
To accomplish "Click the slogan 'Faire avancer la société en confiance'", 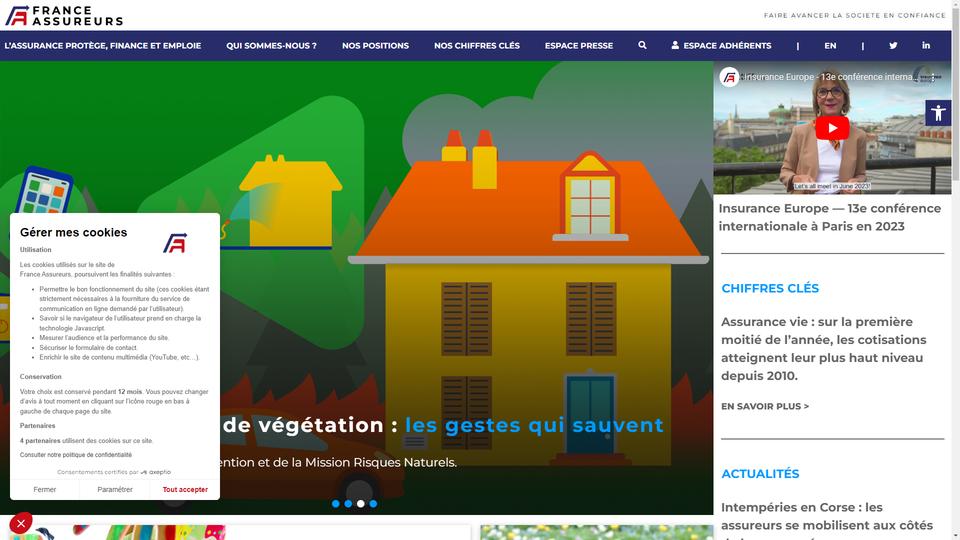I will coord(855,15).
